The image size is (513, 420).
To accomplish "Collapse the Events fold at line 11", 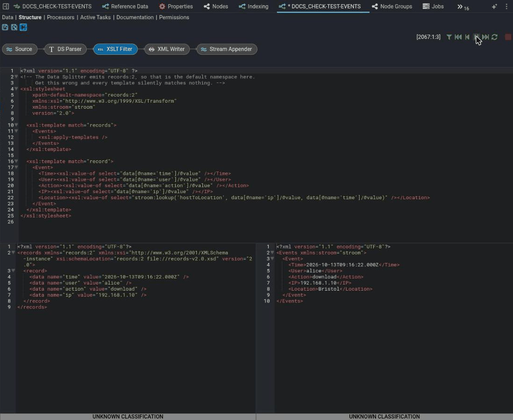I will pos(16,131).
